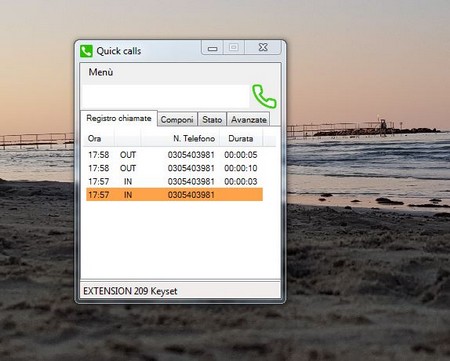The image size is (450, 361).
Task: Click the phone number input field
Action: (165, 96)
